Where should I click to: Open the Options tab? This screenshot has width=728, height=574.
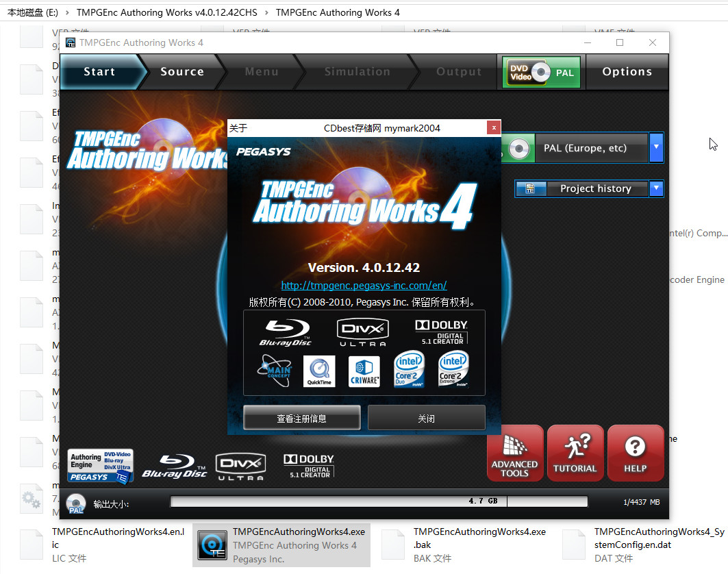tap(627, 71)
